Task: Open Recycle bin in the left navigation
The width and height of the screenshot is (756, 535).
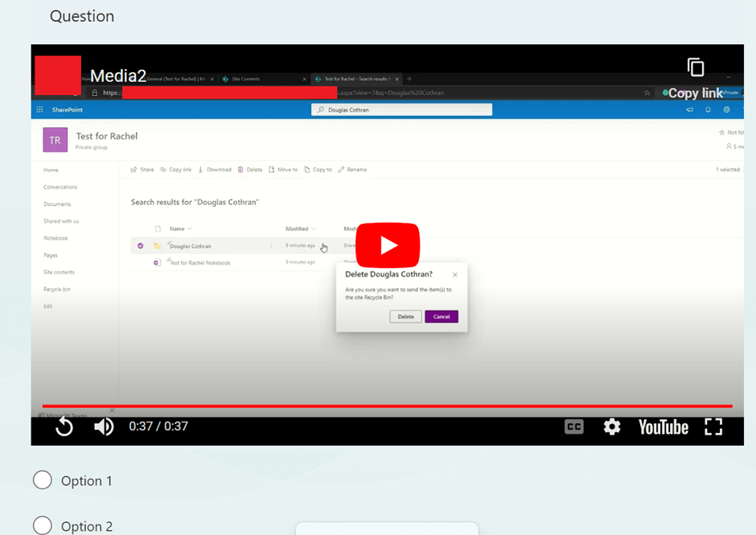Action: (x=57, y=289)
